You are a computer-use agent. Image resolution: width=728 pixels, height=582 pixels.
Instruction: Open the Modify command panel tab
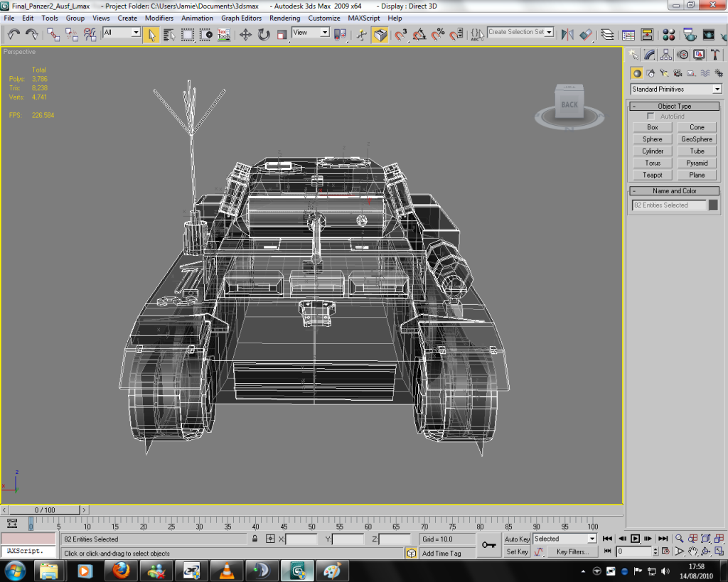[649, 55]
